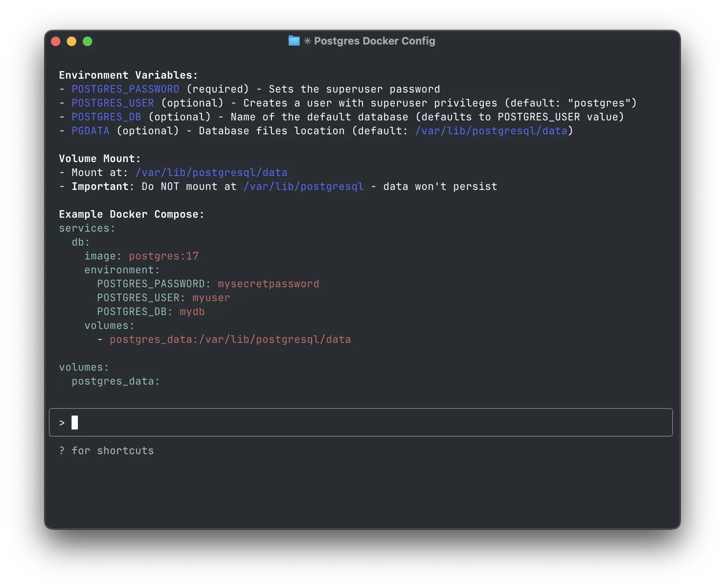Expand the environment block under db

pyautogui.click(x=121, y=270)
